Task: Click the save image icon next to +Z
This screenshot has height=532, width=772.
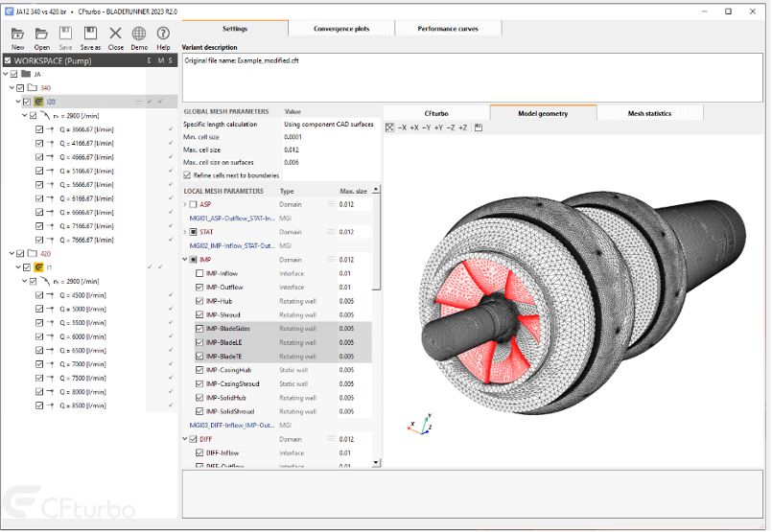Action: 479,127
